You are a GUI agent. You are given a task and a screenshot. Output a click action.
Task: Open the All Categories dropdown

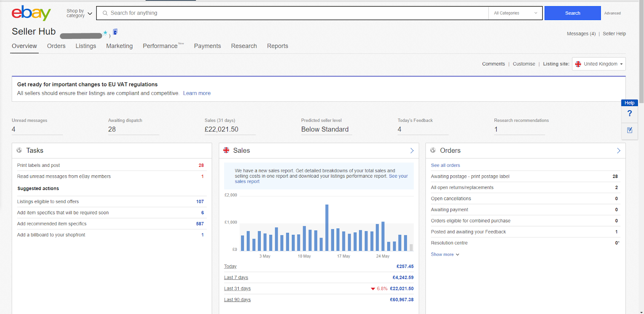tap(515, 13)
